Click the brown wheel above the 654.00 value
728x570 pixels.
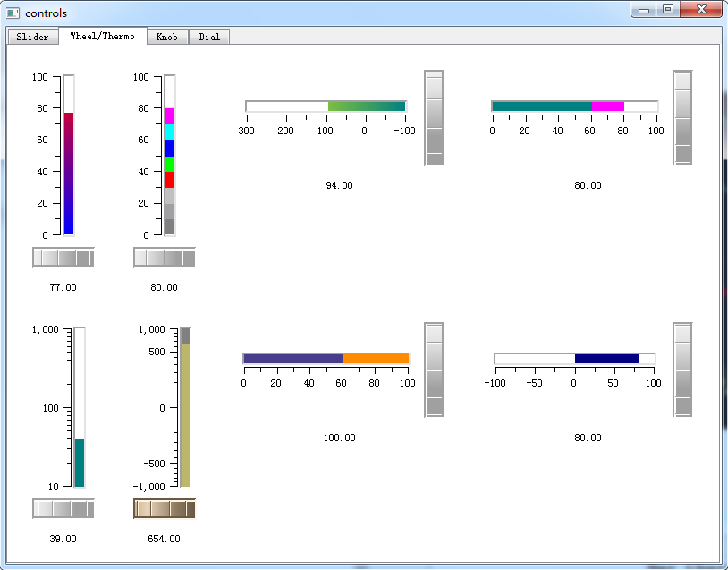pyautogui.click(x=165, y=509)
